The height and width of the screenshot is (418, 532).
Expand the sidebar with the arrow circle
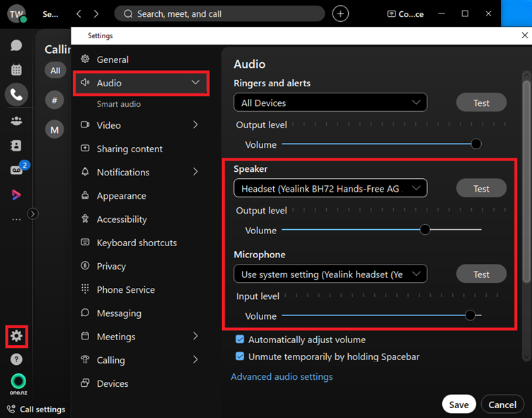33,214
